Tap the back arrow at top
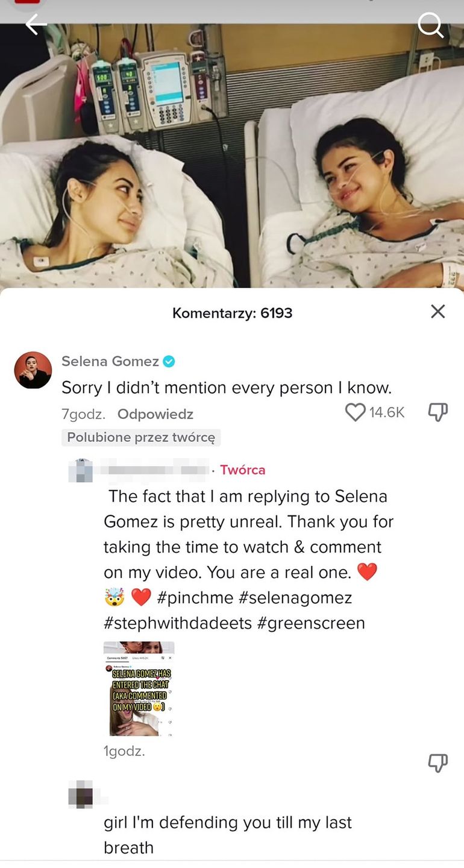464x868 pixels. [x=36, y=25]
